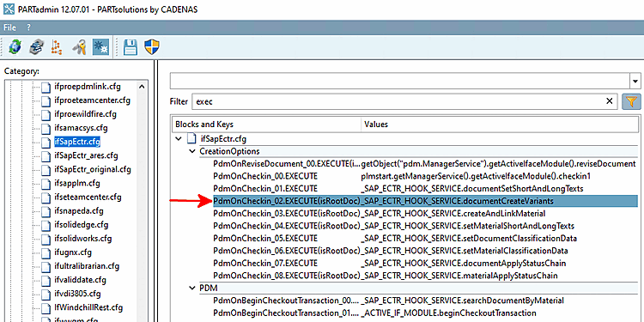
Task: Collapse the ifSapEctr.cfg root node
Action: pyautogui.click(x=179, y=139)
